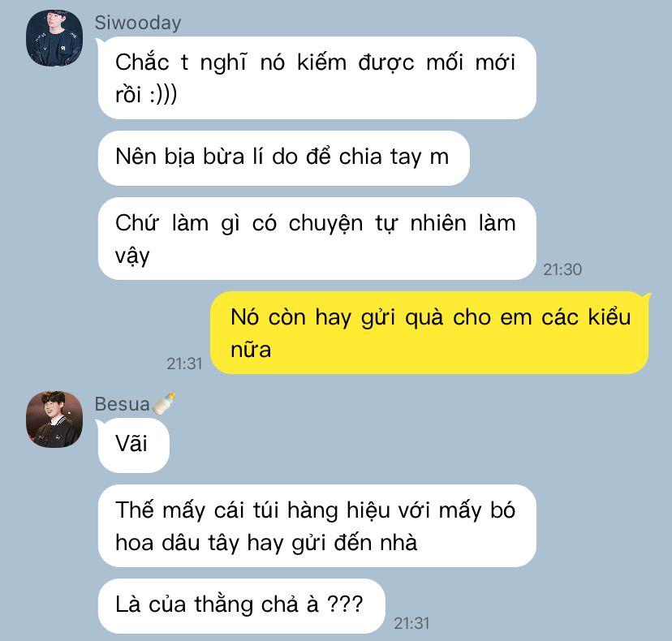
Task: Select the message about "túi hàng hiệu"
Action: tap(317, 526)
